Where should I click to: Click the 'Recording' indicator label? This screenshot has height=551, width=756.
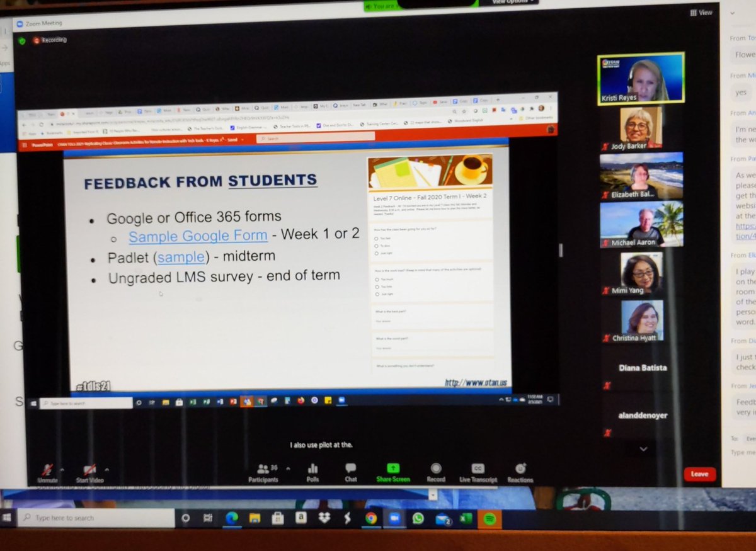54,40
